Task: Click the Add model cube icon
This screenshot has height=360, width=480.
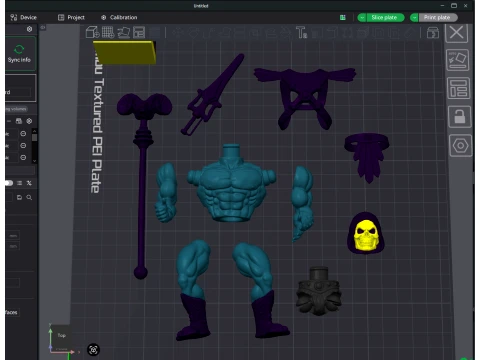Action: pos(92,32)
